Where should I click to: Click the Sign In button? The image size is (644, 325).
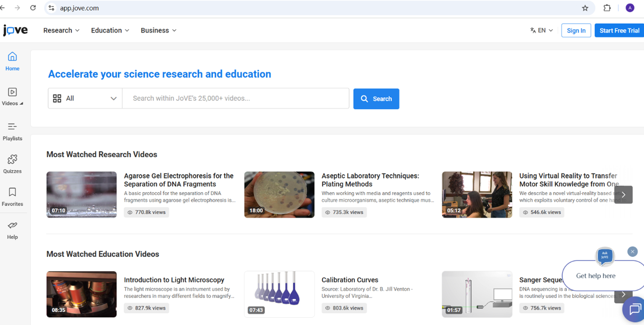(x=576, y=31)
